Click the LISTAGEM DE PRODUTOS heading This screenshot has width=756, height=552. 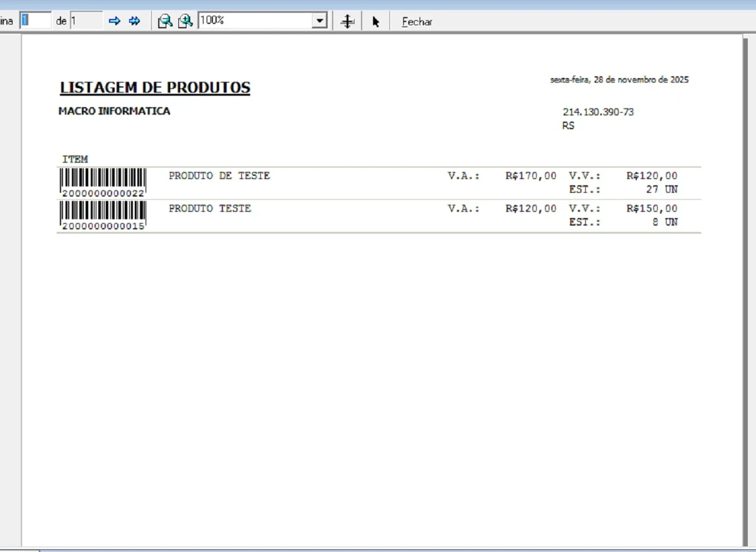[x=155, y=88]
